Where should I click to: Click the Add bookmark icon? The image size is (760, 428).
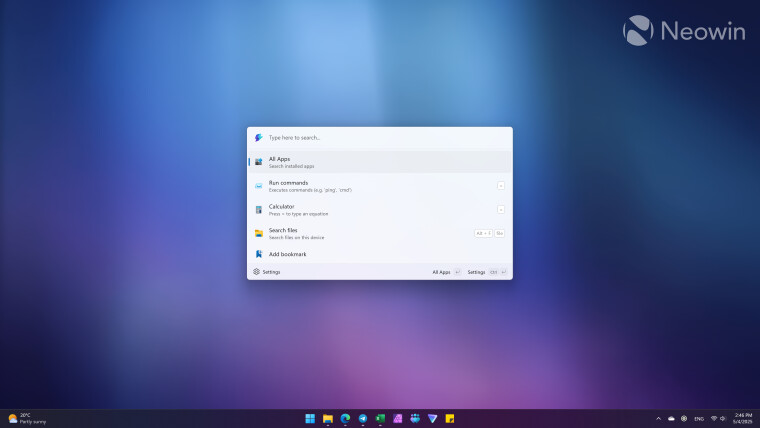pos(258,254)
